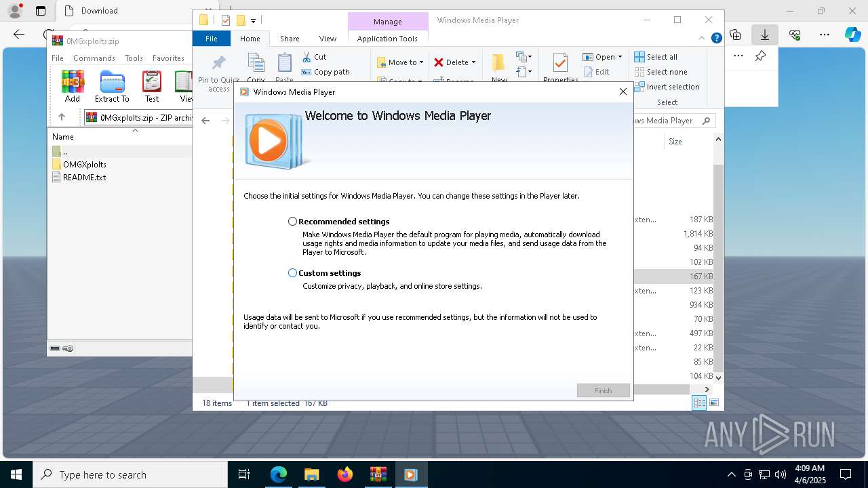Viewport: 868px width, 488px height.
Task: Open the Windows Start menu
Action: point(16,474)
